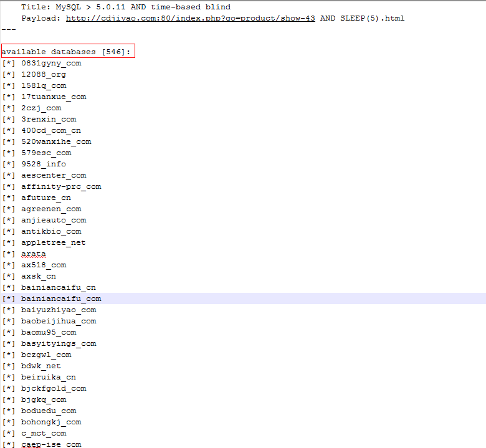Select the c_mct_com line

[44, 433]
